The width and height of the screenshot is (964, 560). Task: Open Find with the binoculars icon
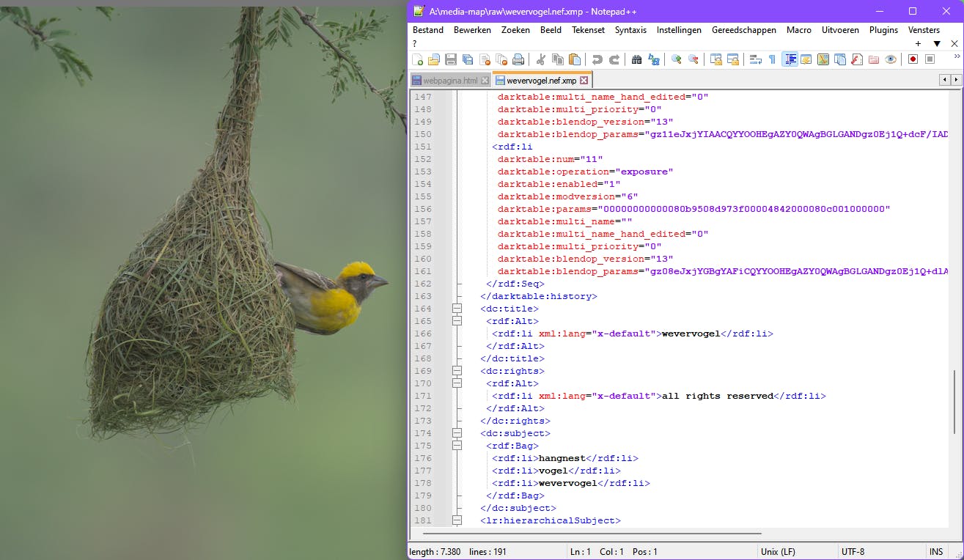636,60
